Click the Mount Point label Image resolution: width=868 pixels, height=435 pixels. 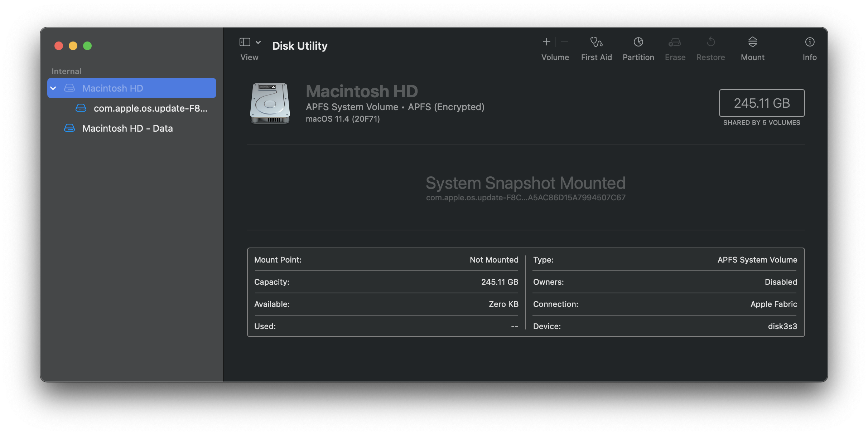pos(278,260)
